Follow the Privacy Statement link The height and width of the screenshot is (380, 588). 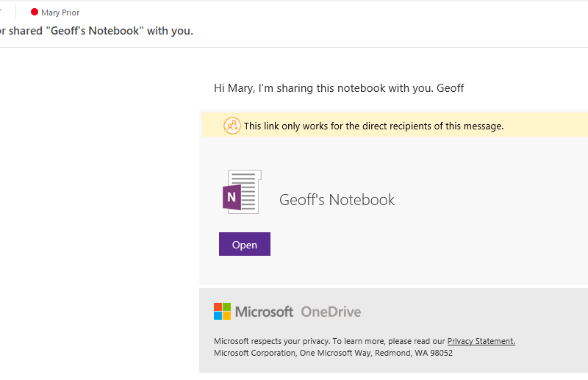coord(481,341)
